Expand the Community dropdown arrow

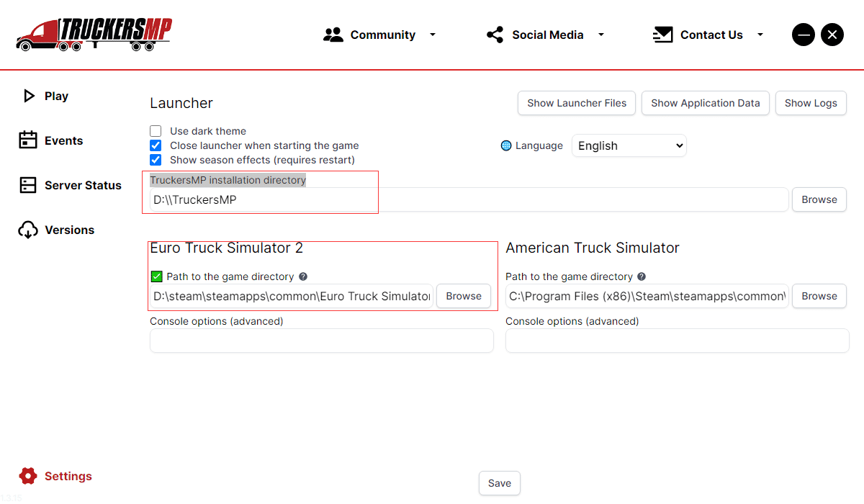click(433, 35)
